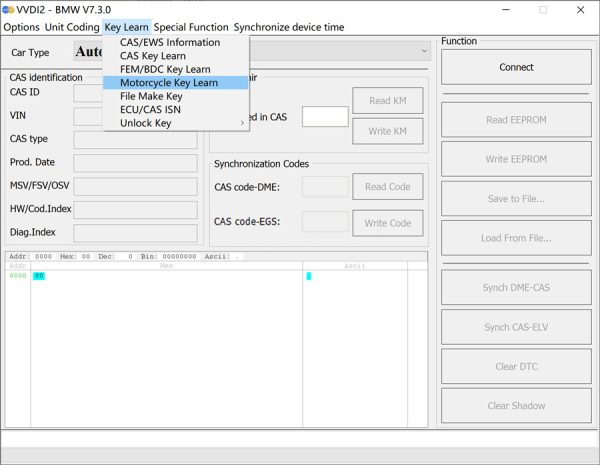Open the Special Function menu
Screen dimensions: 600x465
(x=190, y=27)
